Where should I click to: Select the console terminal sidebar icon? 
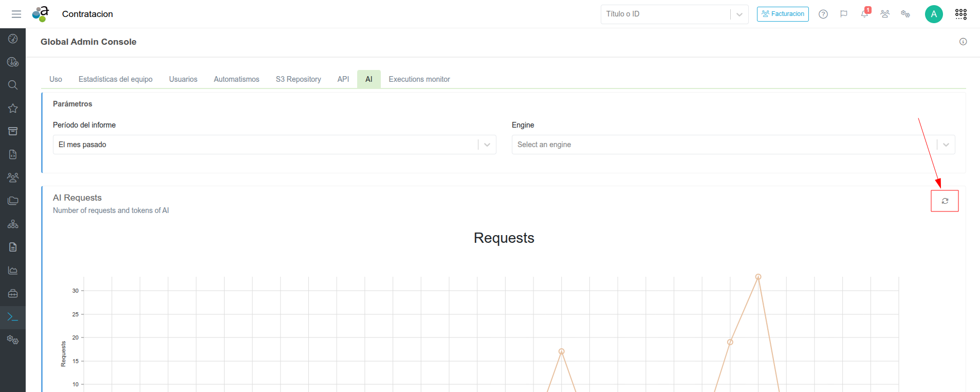[13, 317]
